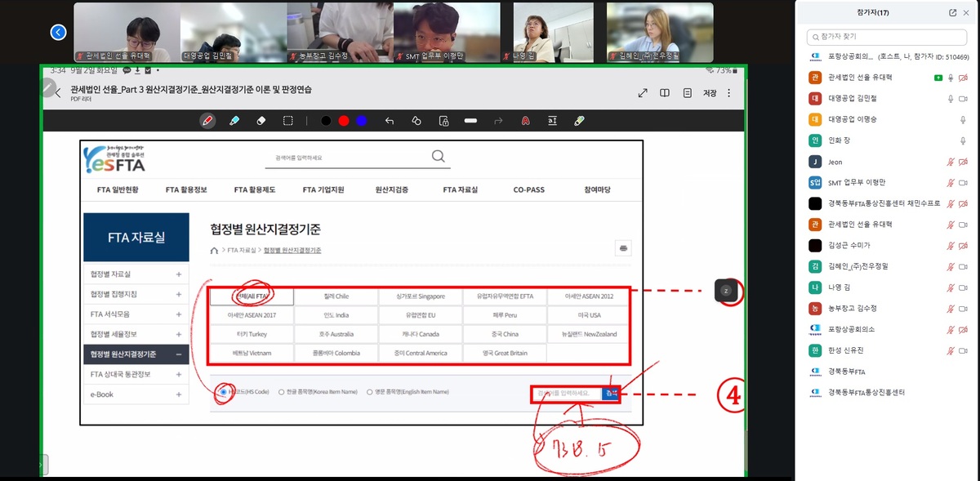Open the three-dot more options menu
The height and width of the screenshot is (481, 980).
point(730,93)
